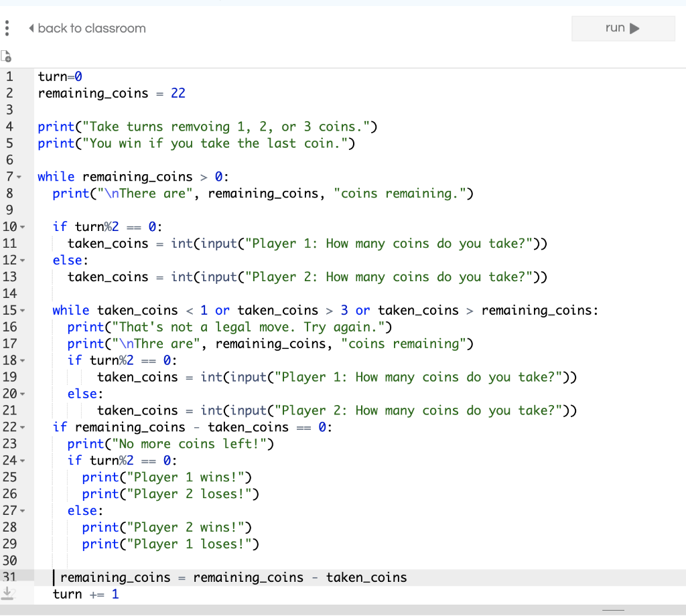
Task: Open the three-dot options menu
Action: [7, 28]
